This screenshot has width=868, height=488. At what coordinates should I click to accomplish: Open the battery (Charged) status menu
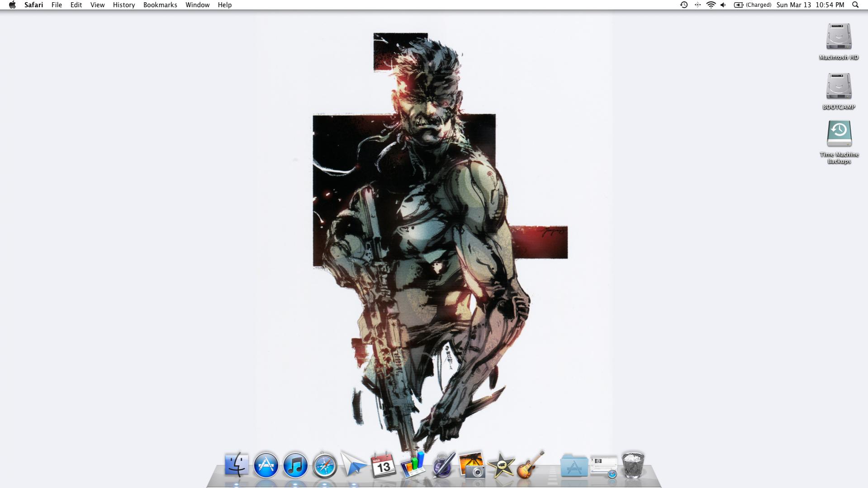pyautogui.click(x=752, y=5)
